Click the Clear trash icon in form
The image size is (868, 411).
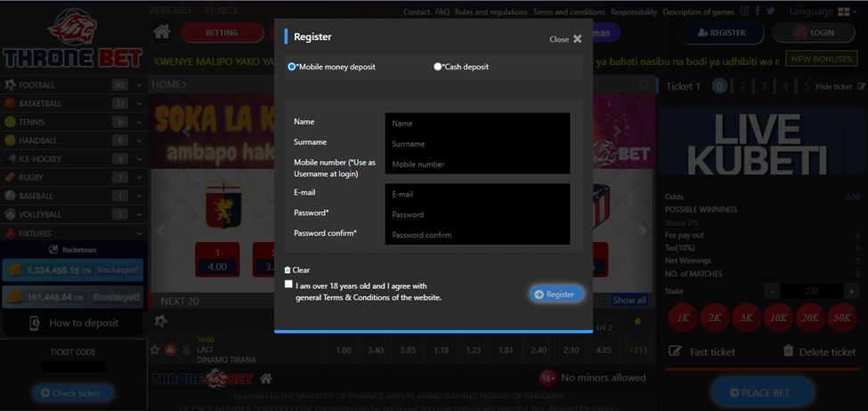[x=288, y=270]
